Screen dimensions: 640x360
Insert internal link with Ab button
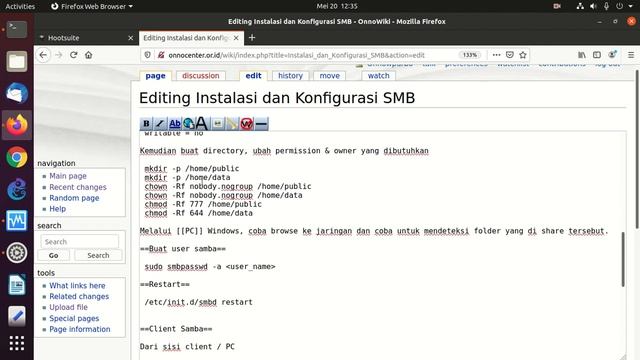click(x=174, y=124)
